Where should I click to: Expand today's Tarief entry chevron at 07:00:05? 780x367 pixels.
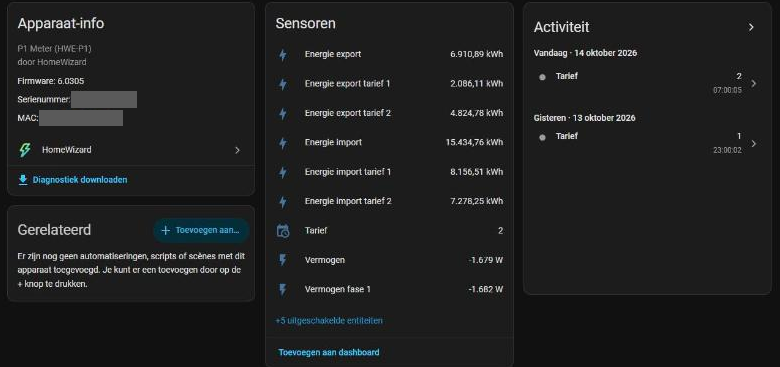pyautogui.click(x=754, y=84)
